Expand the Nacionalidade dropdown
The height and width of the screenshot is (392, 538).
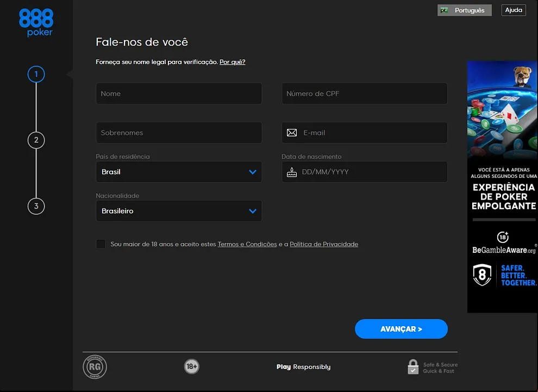point(179,211)
